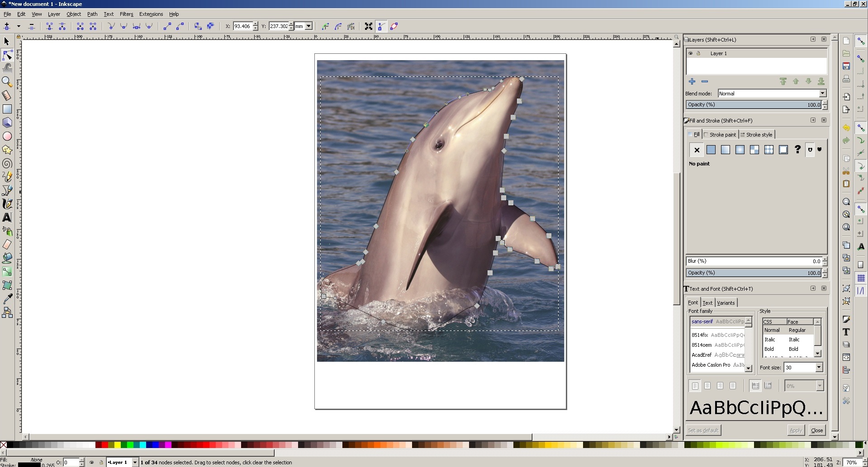Toggle Layer 1 lock icon
868x467 pixels.
tap(698, 53)
